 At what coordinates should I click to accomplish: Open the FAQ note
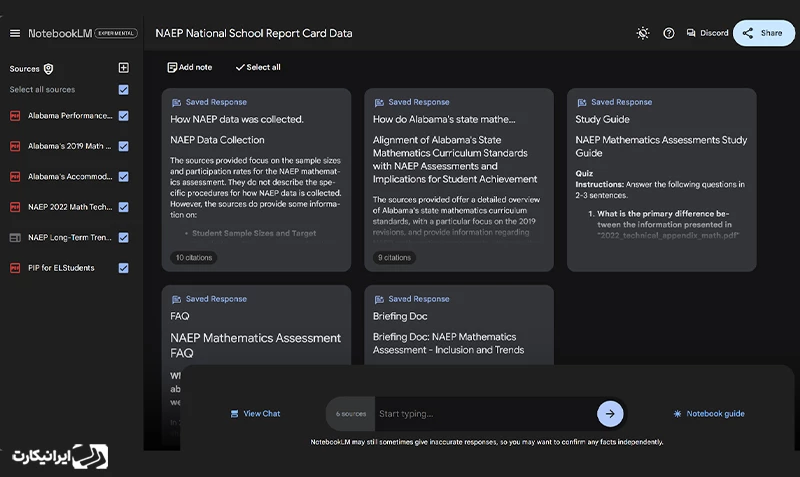click(x=256, y=324)
